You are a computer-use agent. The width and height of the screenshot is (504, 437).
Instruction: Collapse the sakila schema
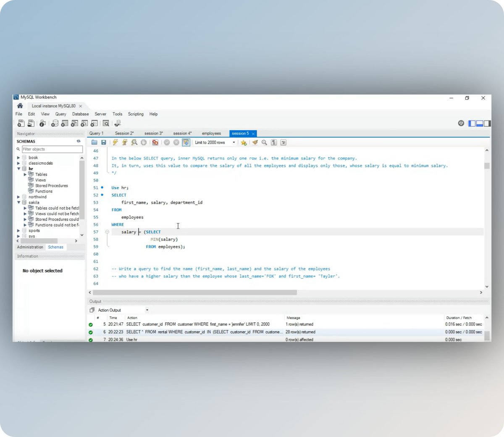(x=18, y=203)
